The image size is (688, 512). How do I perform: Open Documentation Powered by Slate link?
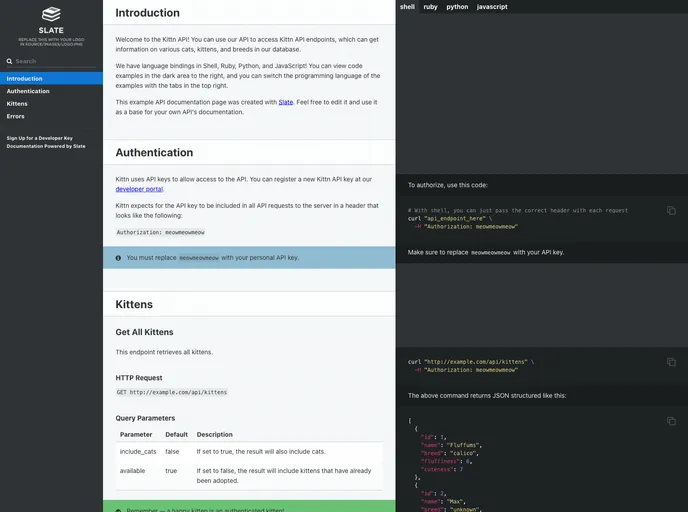pyautogui.click(x=46, y=146)
